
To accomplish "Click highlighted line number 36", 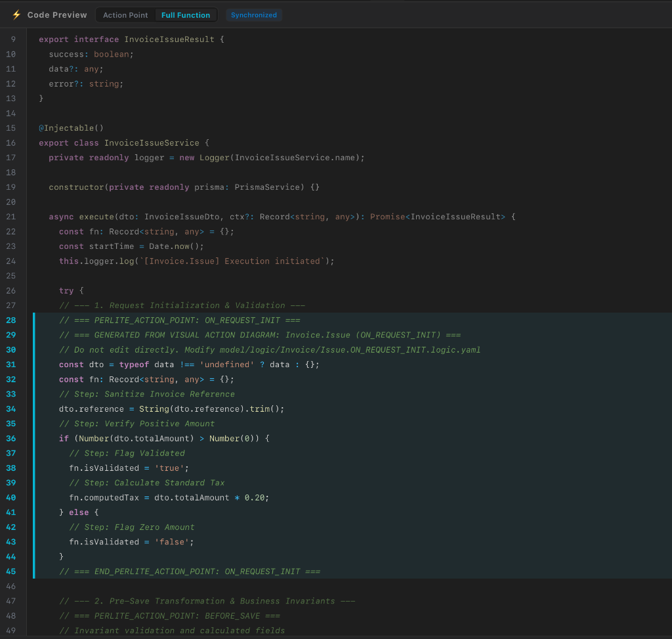I will [10, 438].
